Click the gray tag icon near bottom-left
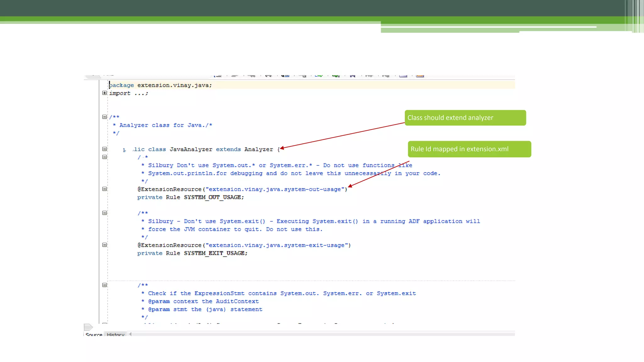This screenshot has width=644, height=362. pos(88,327)
